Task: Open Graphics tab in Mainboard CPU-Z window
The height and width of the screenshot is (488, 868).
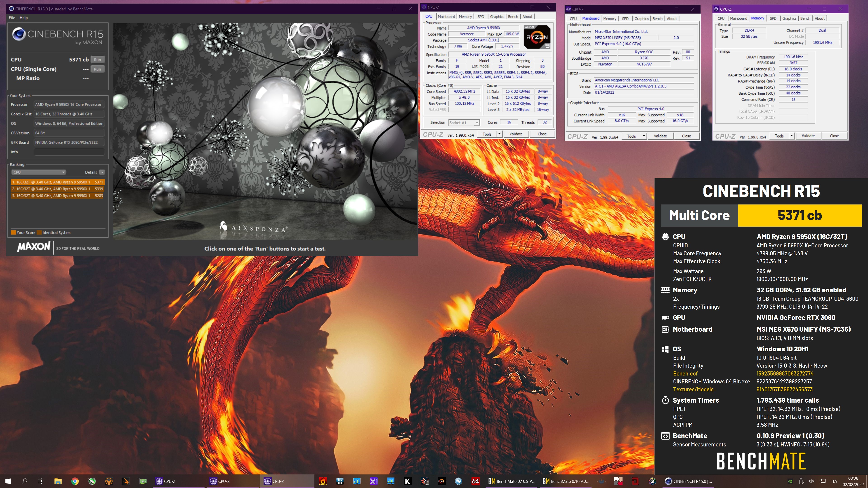Action: click(x=641, y=19)
